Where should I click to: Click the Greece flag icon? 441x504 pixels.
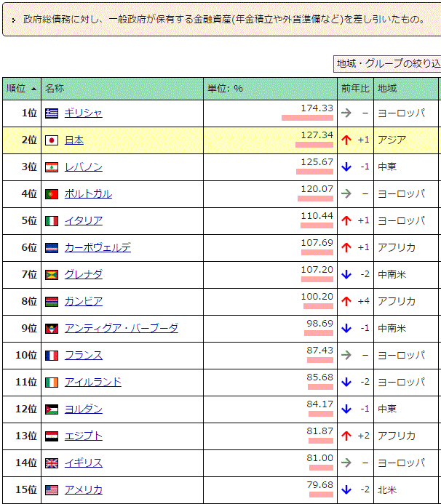coord(52,113)
